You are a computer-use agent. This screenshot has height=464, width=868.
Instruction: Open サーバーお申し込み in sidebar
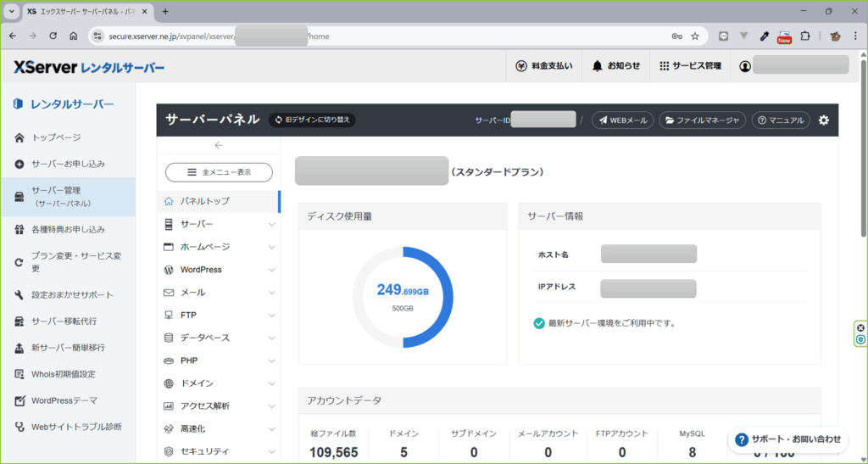coord(68,164)
